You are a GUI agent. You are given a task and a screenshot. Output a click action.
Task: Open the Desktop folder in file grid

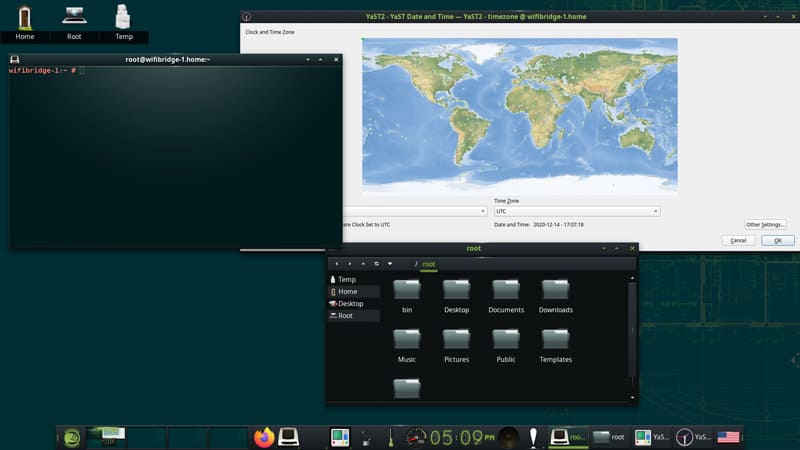456,296
